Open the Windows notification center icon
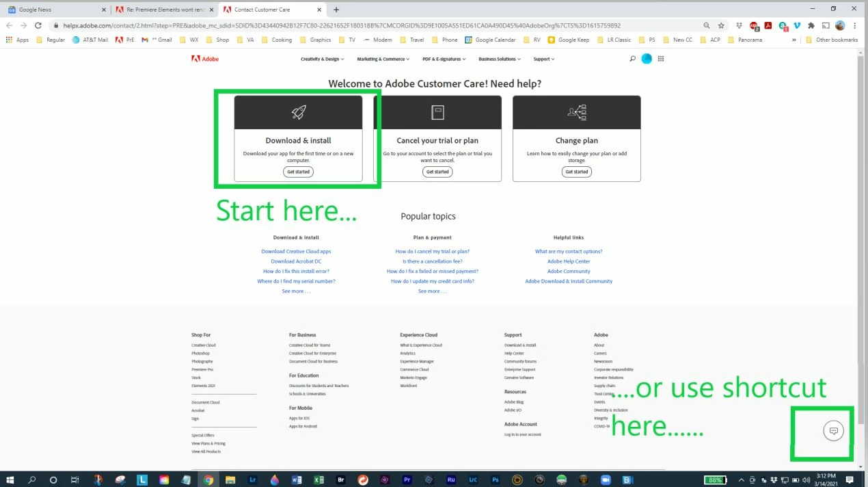The width and height of the screenshot is (868, 487). pos(850,480)
